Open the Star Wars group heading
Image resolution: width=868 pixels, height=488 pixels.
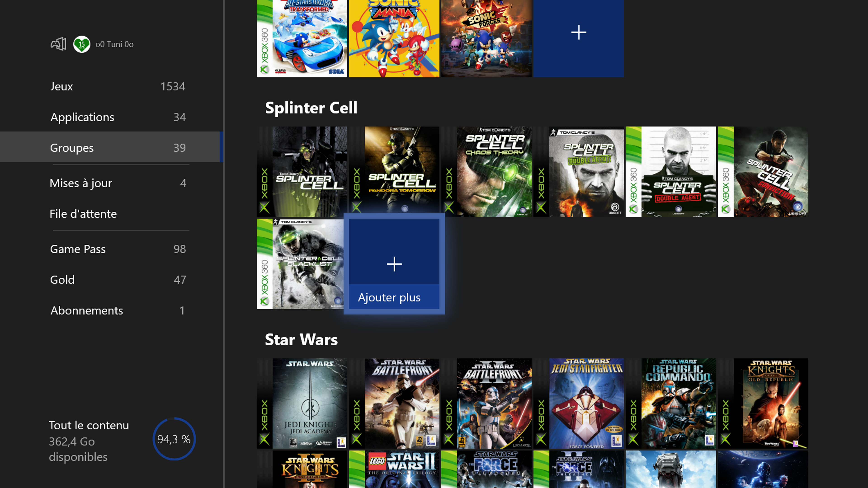(x=301, y=340)
